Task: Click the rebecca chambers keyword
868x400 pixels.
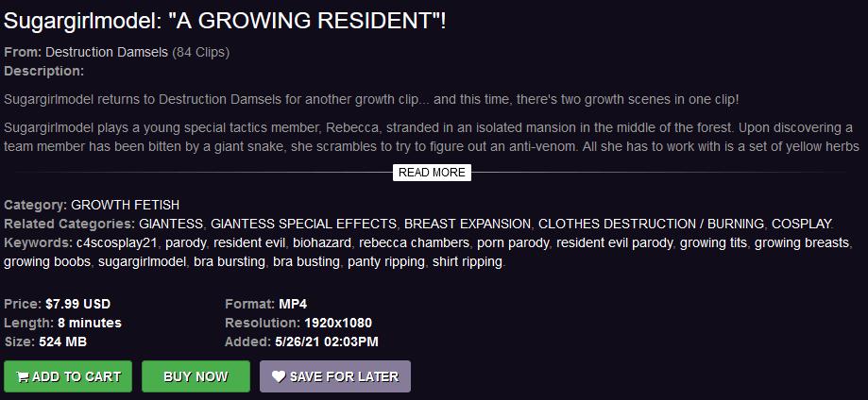Action: tap(413, 242)
